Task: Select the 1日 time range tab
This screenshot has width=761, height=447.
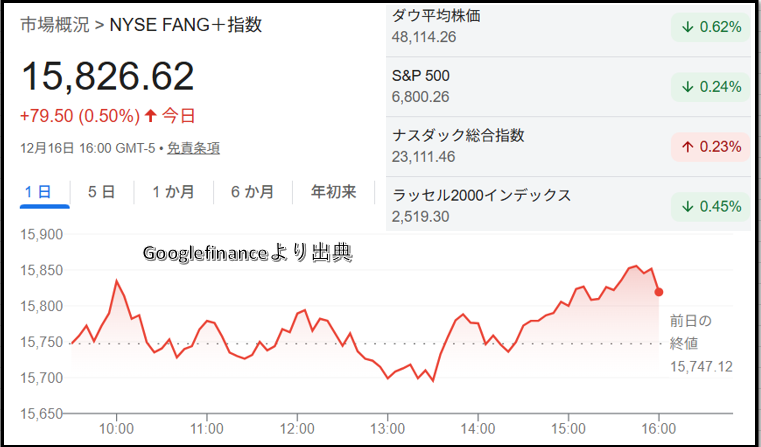Action: 44,192
